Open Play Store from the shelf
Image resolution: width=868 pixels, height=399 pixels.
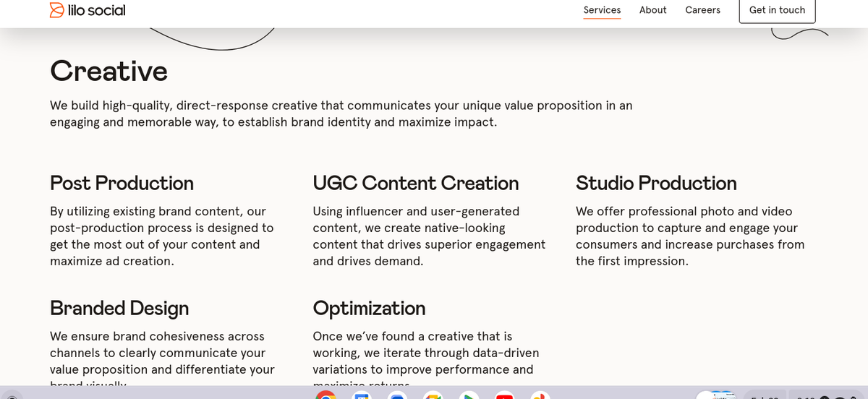[469, 395]
